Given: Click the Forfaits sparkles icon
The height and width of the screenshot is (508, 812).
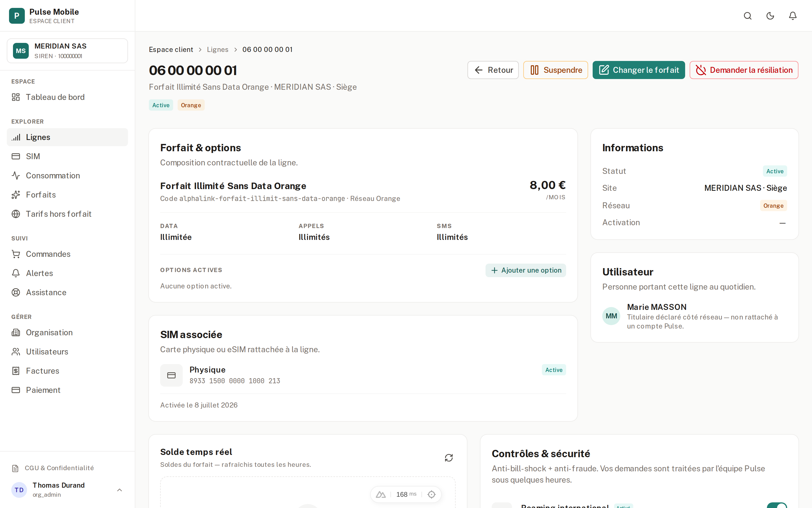Looking at the screenshot, I should point(16,194).
